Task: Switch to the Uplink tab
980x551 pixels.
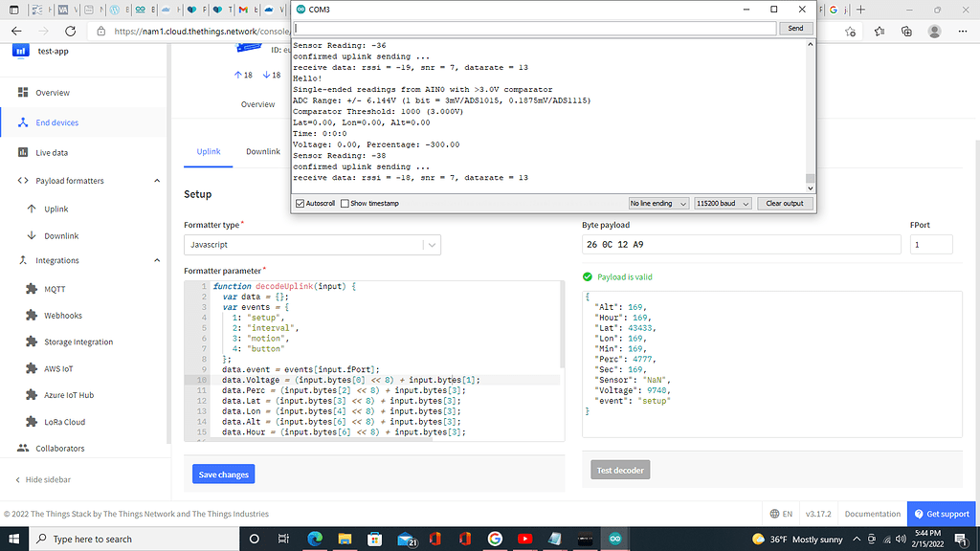Action: [208, 152]
